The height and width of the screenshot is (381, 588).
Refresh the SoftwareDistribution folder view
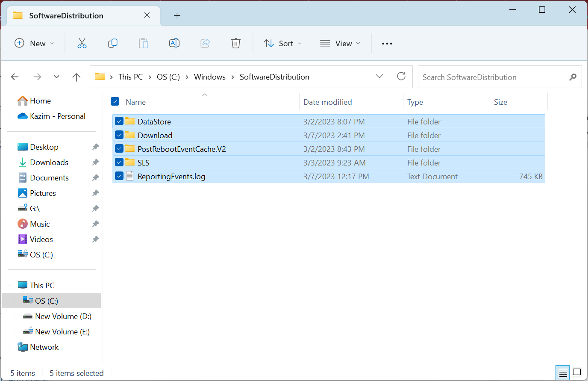tap(401, 76)
